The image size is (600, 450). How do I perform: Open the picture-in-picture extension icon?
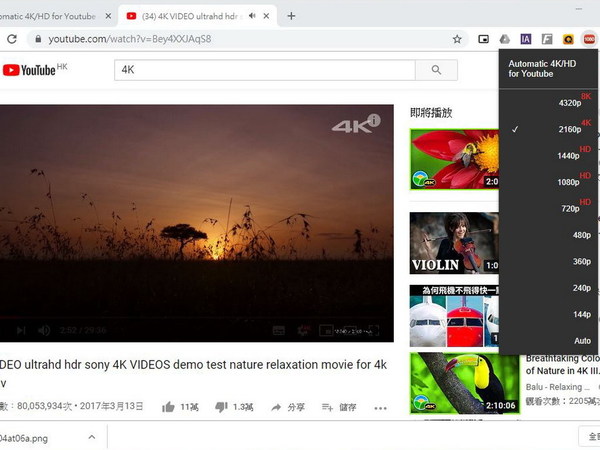coord(484,39)
